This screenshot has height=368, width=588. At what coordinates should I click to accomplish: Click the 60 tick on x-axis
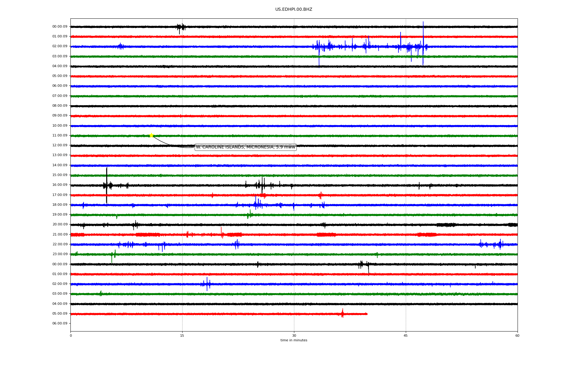point(517,335)
